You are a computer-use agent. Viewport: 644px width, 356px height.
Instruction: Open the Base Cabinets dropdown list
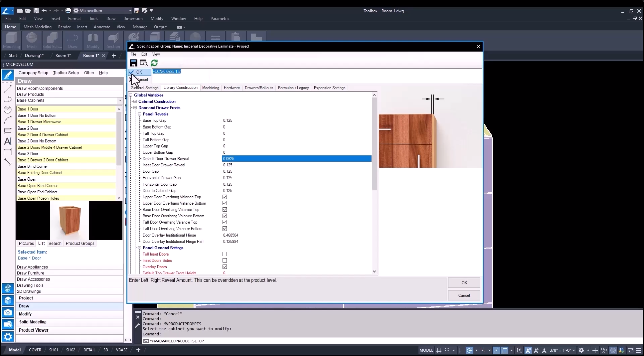(x=119, y=100)
